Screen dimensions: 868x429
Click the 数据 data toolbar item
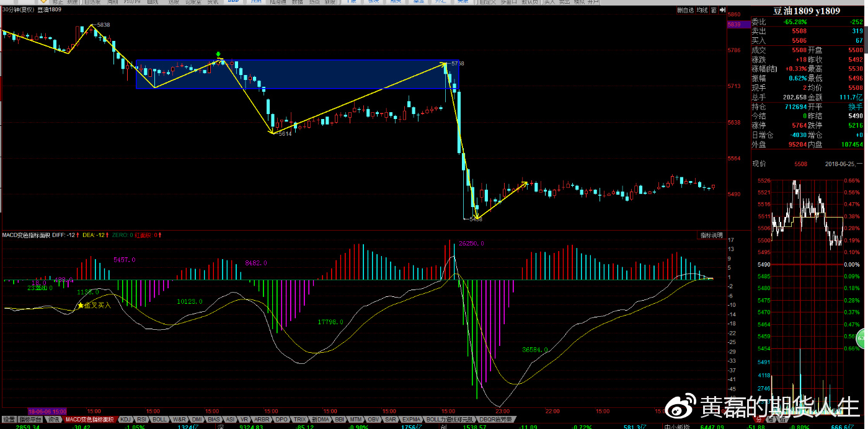click(297, 2)
